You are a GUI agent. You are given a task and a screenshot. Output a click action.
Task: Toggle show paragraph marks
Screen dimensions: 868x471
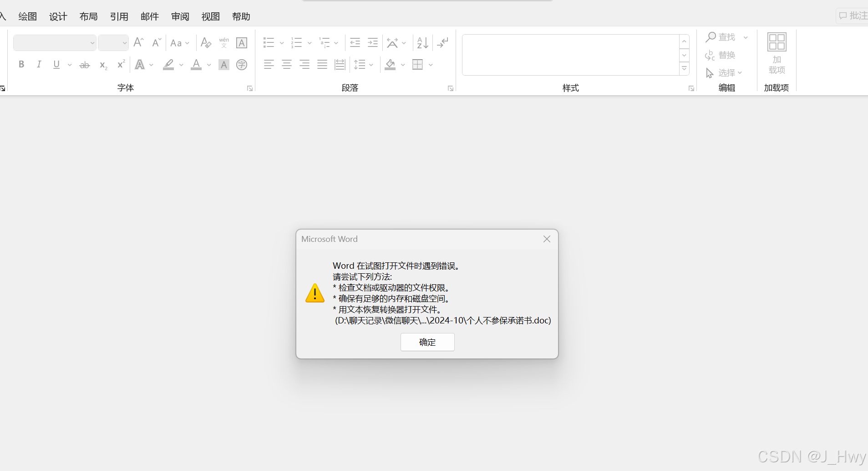(442, 43)
